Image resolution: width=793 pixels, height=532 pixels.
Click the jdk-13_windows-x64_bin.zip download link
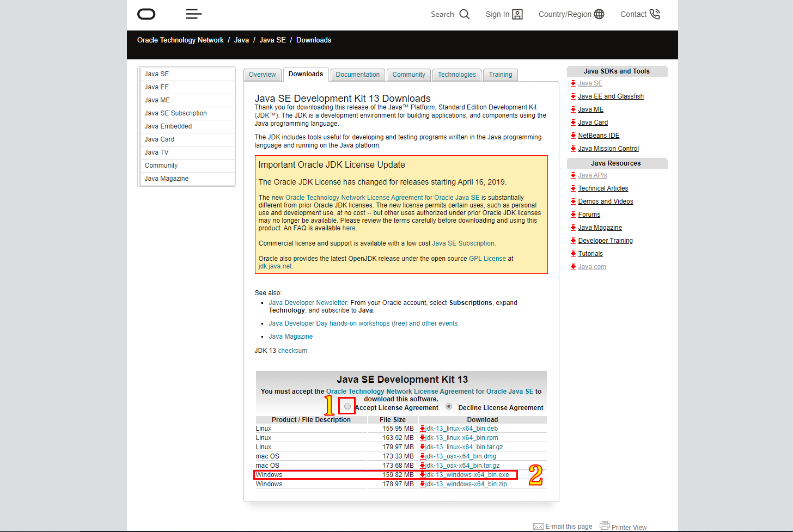coord(466,484)
